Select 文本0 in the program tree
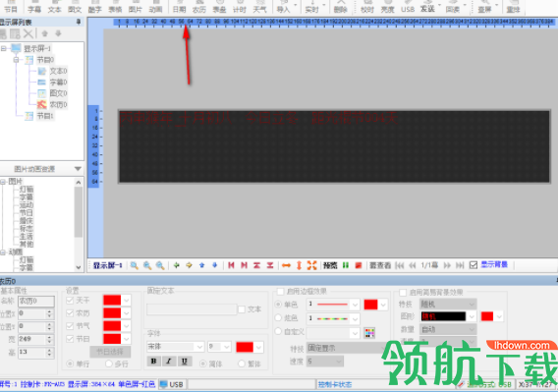The height and width of the screenshot is (392, 558). [x=58, y=71]
